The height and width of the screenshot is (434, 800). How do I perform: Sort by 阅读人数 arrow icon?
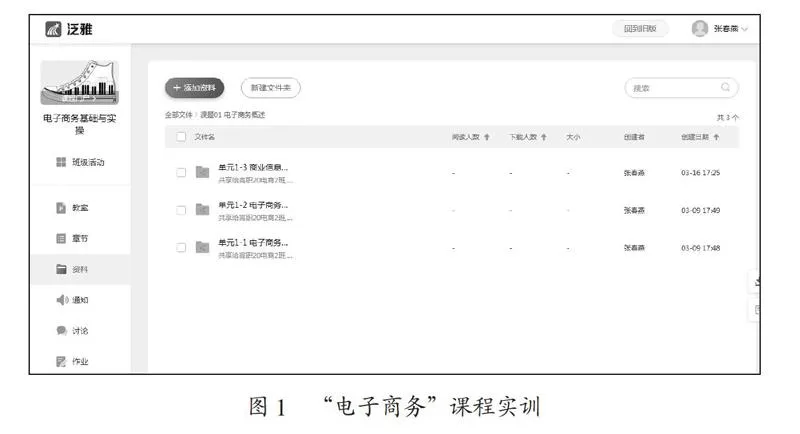[x=487, y=137]
